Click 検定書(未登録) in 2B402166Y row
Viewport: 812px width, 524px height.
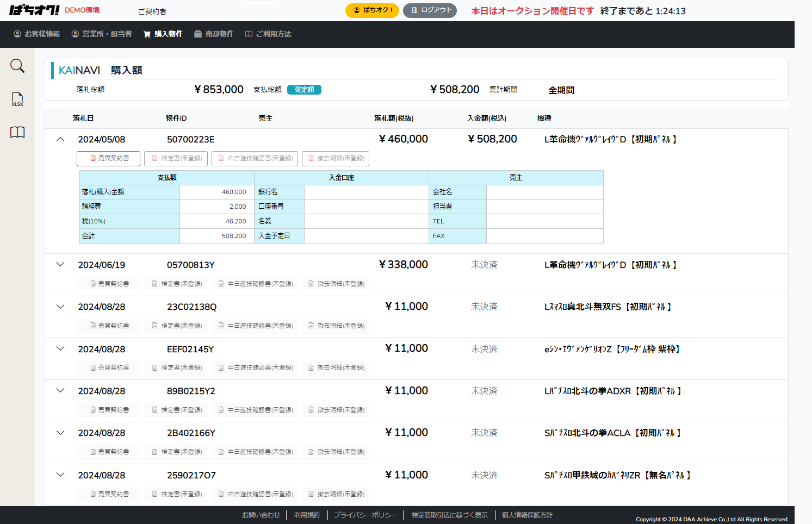176,452
